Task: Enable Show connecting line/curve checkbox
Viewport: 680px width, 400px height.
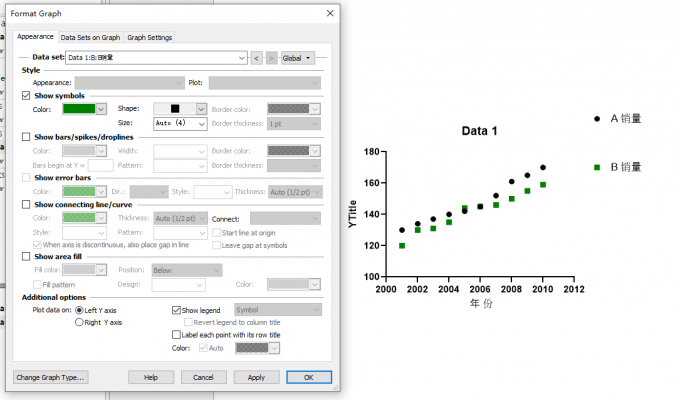Action: pos(26,204)
